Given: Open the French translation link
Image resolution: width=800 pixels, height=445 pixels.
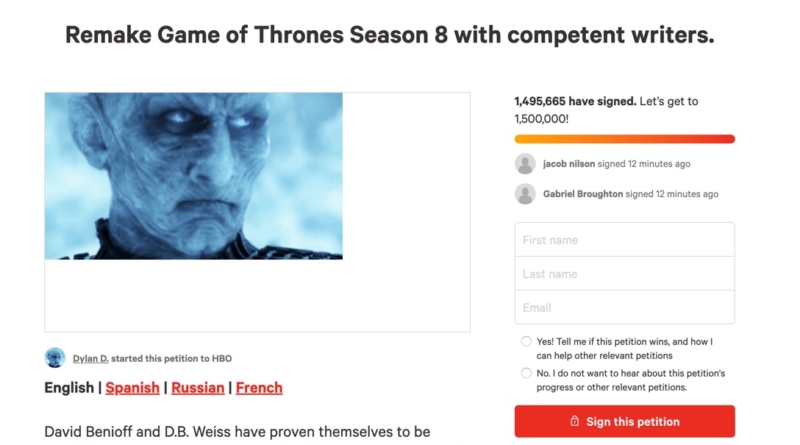Looking at the screenshot, I should [x=259, y=388].
